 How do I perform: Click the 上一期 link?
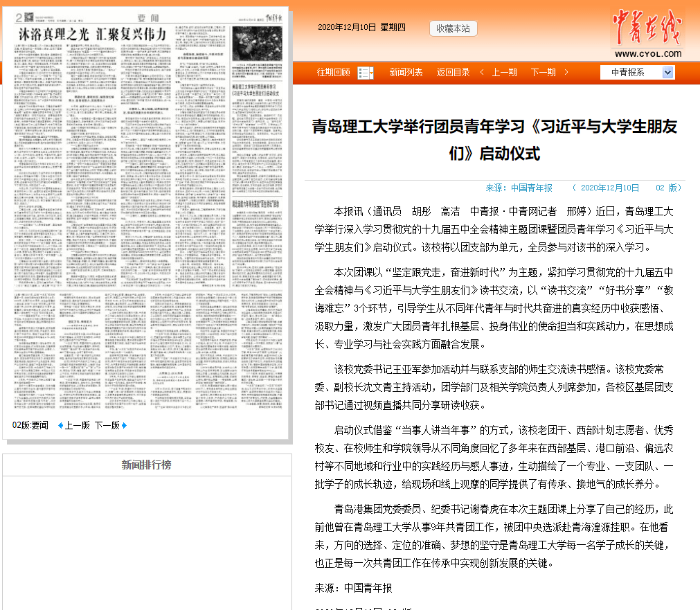(x=504, y=73)
